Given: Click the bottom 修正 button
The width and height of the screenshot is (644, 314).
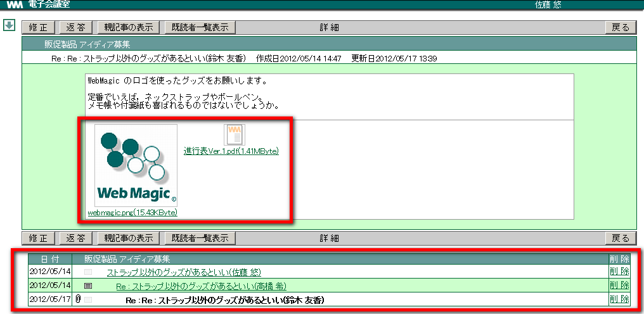Looking at the screenshot, I should coord(38,238).
